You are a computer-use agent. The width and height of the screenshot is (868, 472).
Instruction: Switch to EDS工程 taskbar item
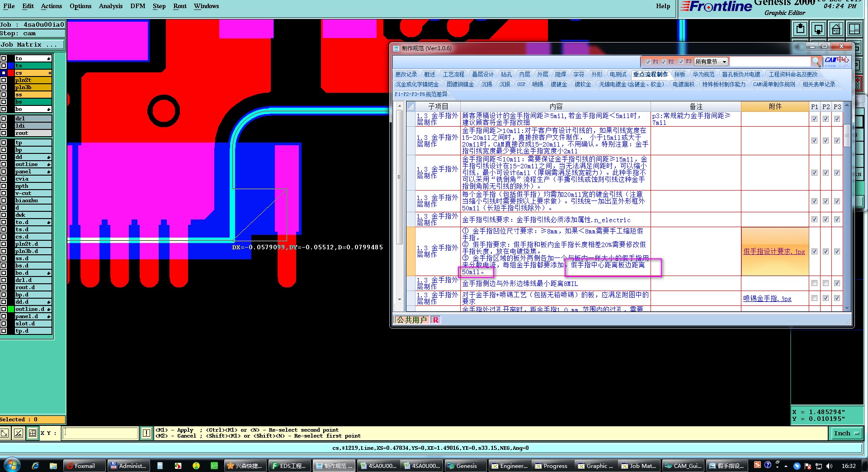[289, 466]
